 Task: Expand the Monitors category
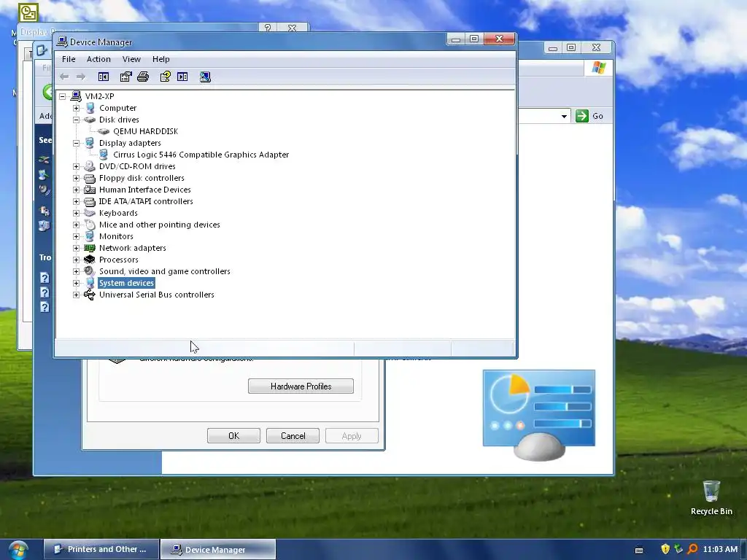(x=76, y=236)
